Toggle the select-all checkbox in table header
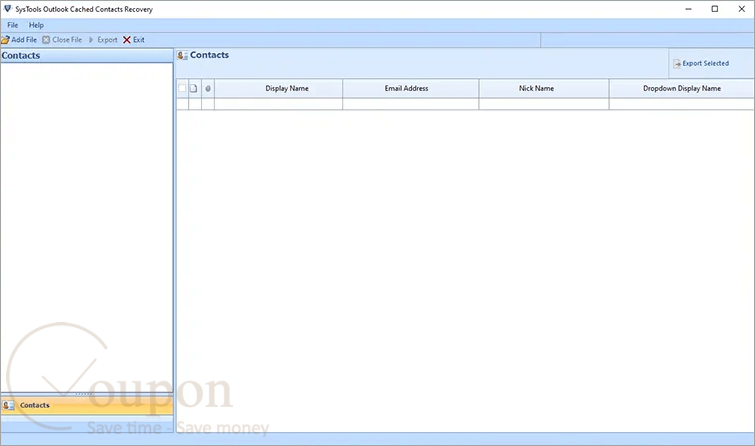Viewport: 755px width, 446px height. click(182, 88)
